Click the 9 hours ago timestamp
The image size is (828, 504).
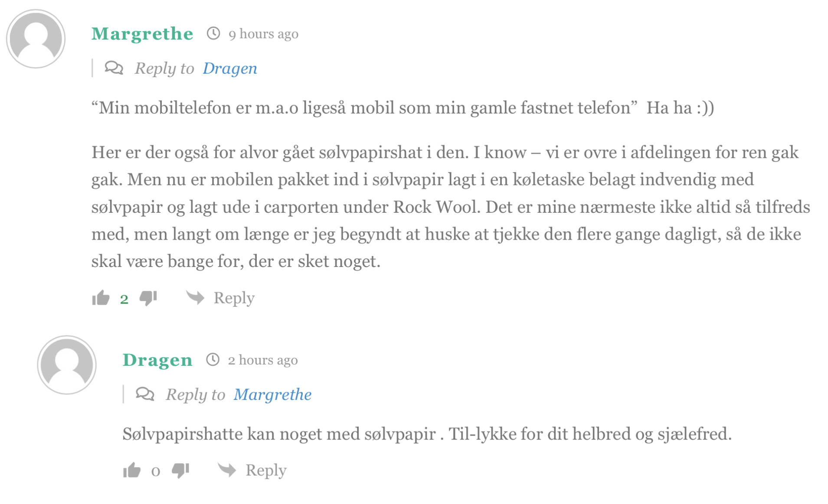pyautogui.click(x=263, y=34)
